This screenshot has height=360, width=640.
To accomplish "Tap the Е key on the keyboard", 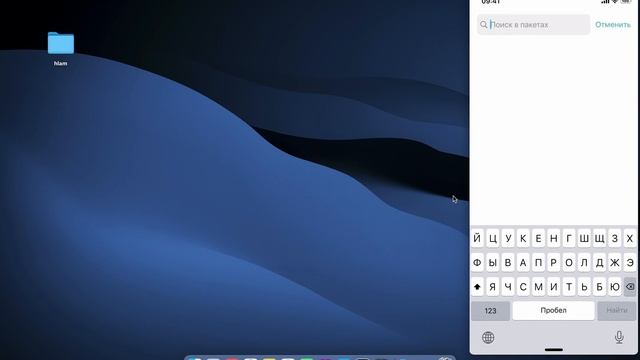I will [x=538, y=238].
